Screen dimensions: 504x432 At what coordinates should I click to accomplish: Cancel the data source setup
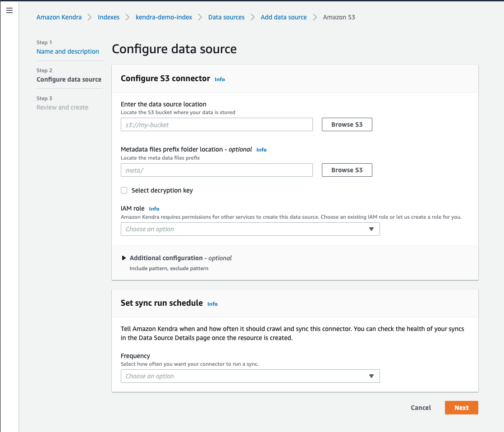pos(421,408)
